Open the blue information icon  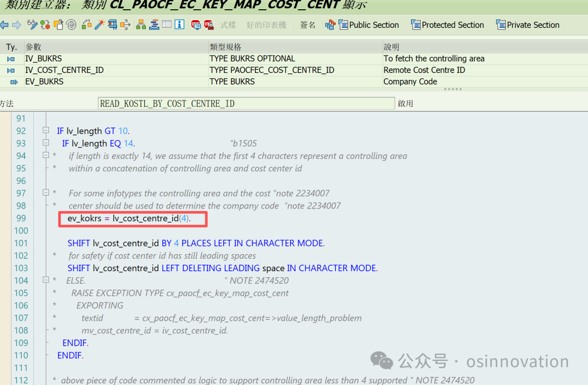[x=179, y=25]
